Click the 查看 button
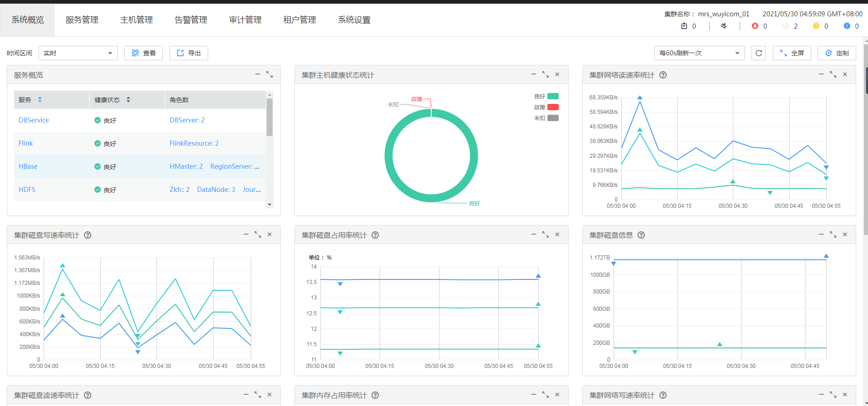 click(x=143, y=53)
